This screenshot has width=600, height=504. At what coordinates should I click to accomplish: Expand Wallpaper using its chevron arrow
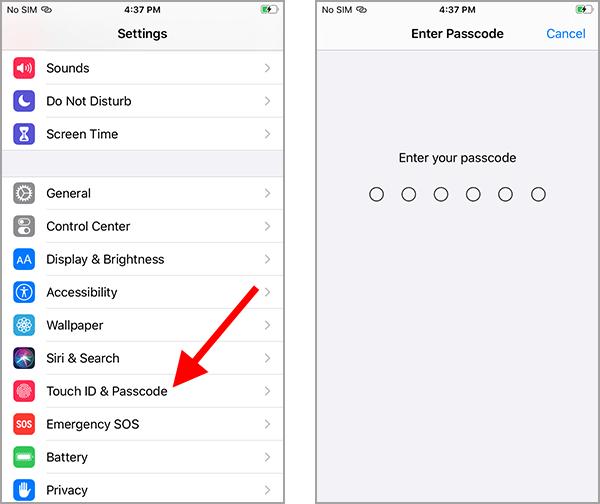pyautogui.click(x=267, y=325)
